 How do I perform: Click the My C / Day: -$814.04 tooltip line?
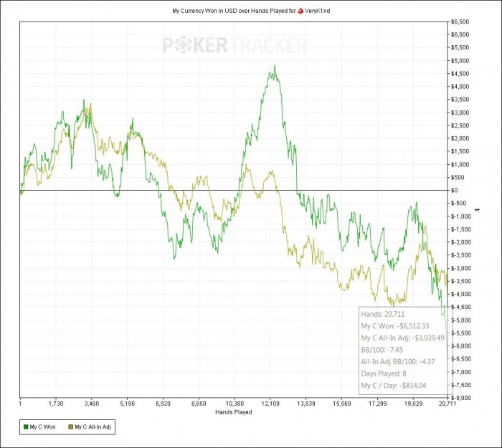pos(394,386)
